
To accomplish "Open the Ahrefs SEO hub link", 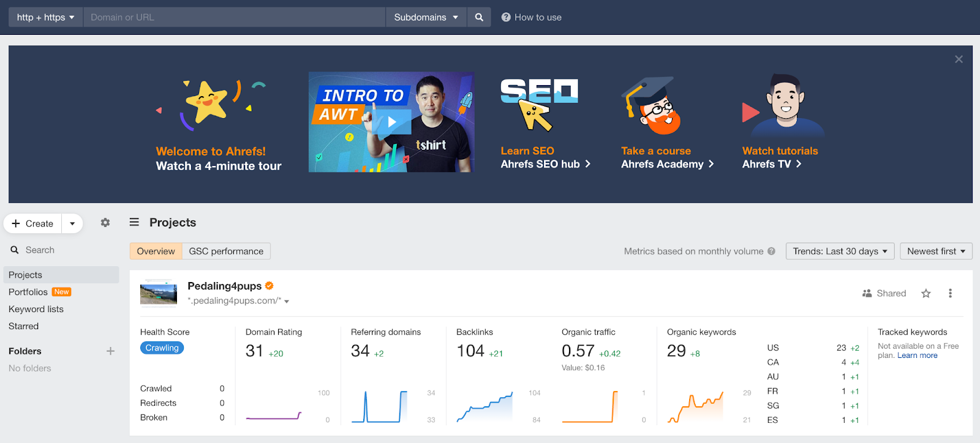I will pos(545,164).
